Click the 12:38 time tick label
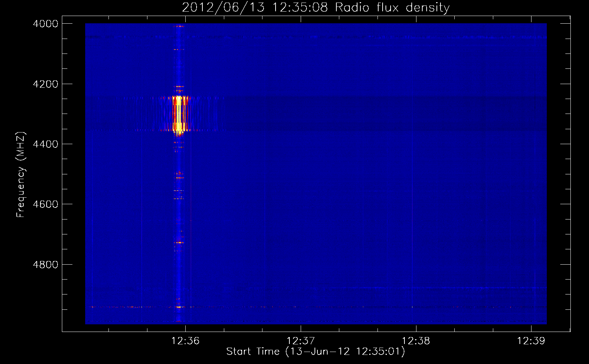The image size is (589, 364). [x=416, y=341]
